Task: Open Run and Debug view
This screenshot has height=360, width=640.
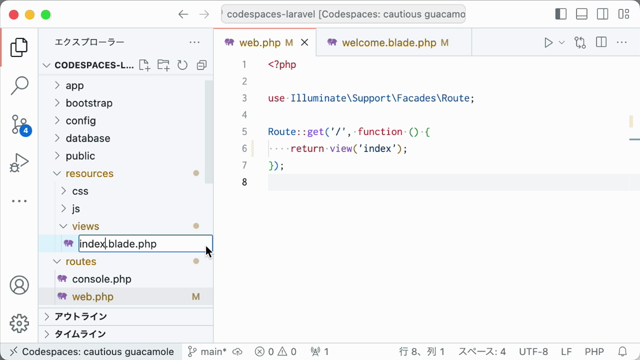Action: click(x=19, y=162)
